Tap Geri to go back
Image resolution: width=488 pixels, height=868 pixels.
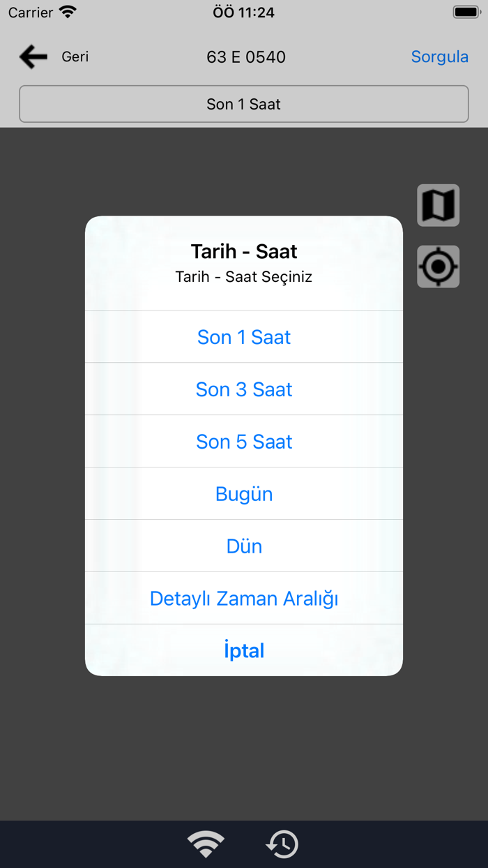click(74, 57)
